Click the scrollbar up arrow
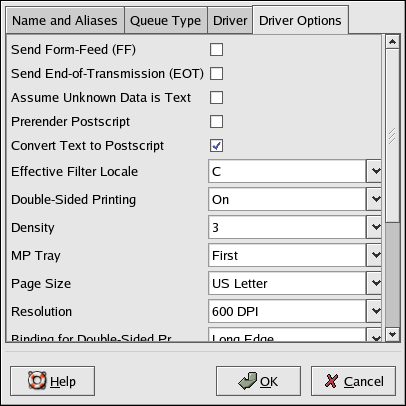This screenshot has width=406, height=406. click(x=392, y=42)
